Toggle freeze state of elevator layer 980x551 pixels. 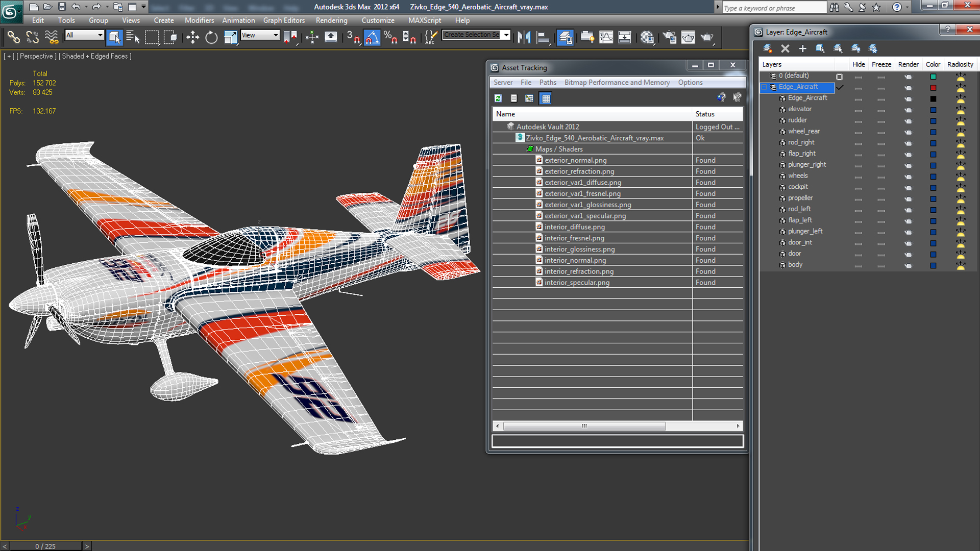point(881,109)
